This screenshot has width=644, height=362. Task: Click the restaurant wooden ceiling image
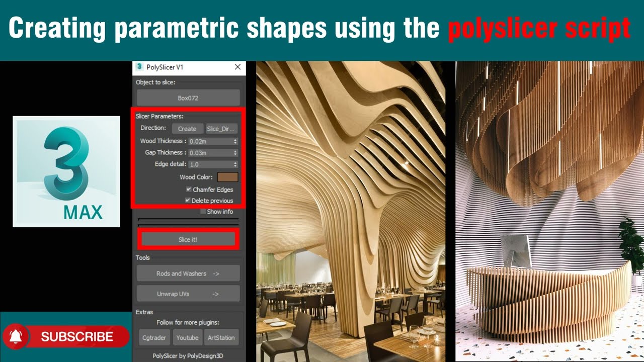(351, 211)
